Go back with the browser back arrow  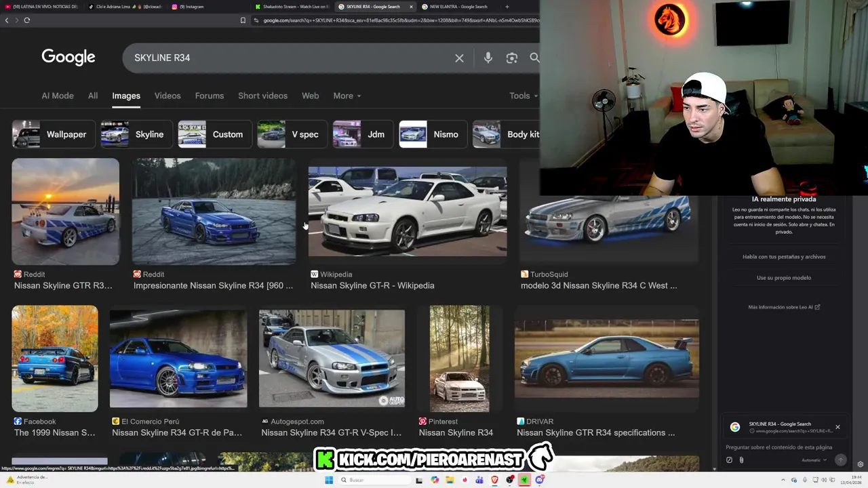click(7, 20)
